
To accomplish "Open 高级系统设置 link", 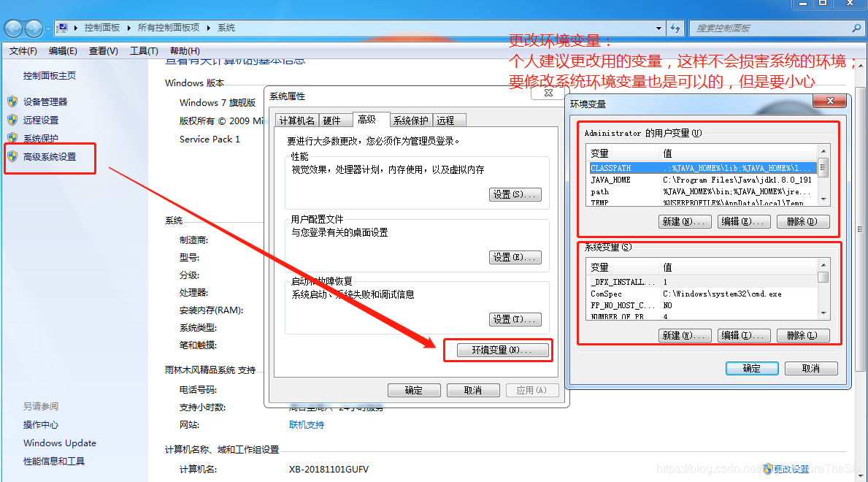I will click(49, 156).
